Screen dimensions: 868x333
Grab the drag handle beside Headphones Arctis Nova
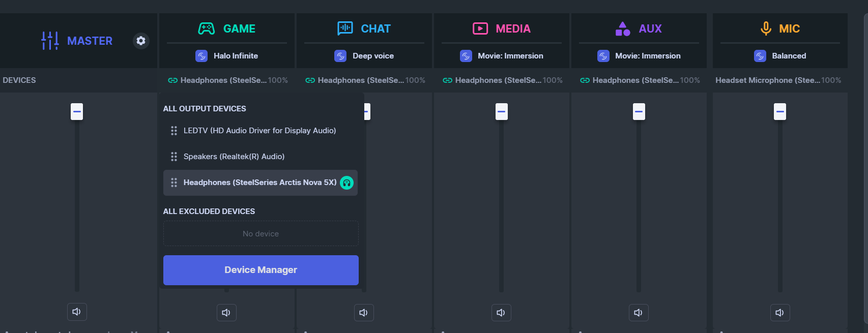174,183
